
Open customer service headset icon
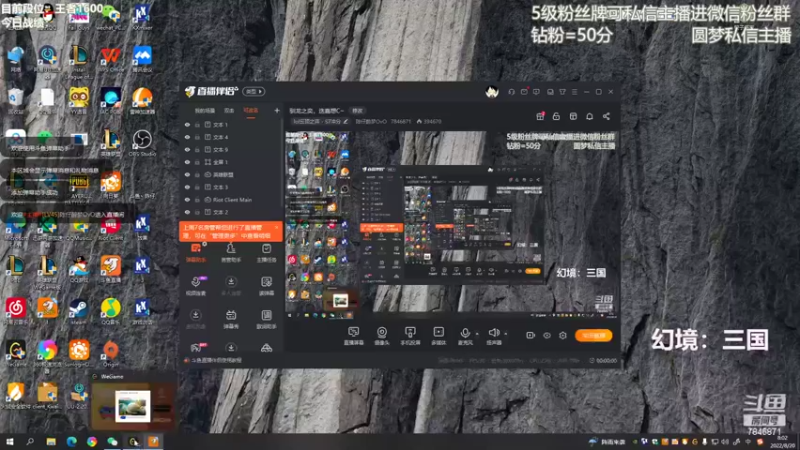pos(511,92)
